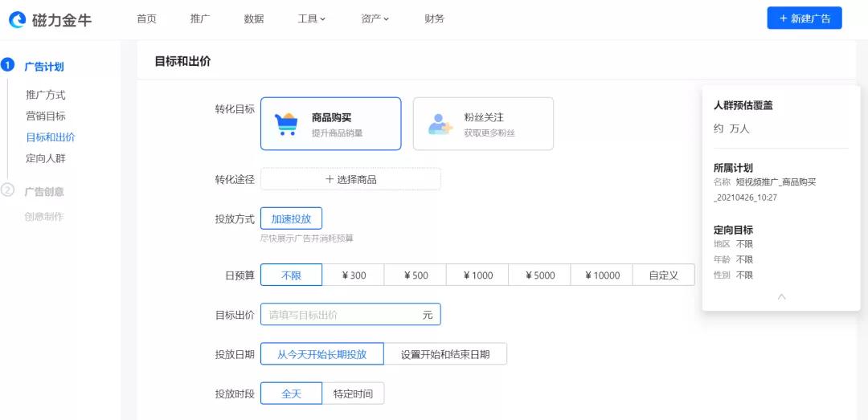Collapse the 人群预估覆盖 panel with the up chevron
The image size is (868, 420).
(x=781, y=296)
